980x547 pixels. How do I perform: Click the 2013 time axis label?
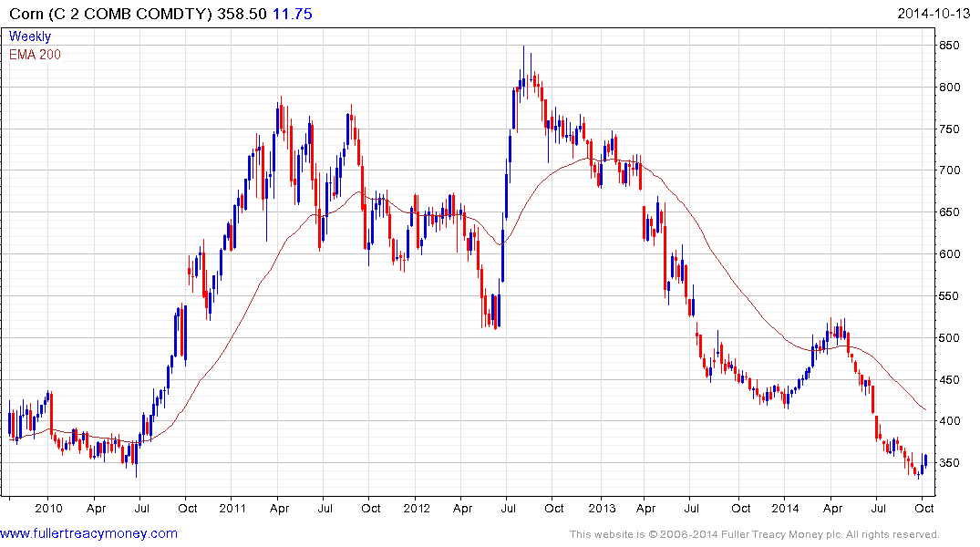(x=602, y=508)
